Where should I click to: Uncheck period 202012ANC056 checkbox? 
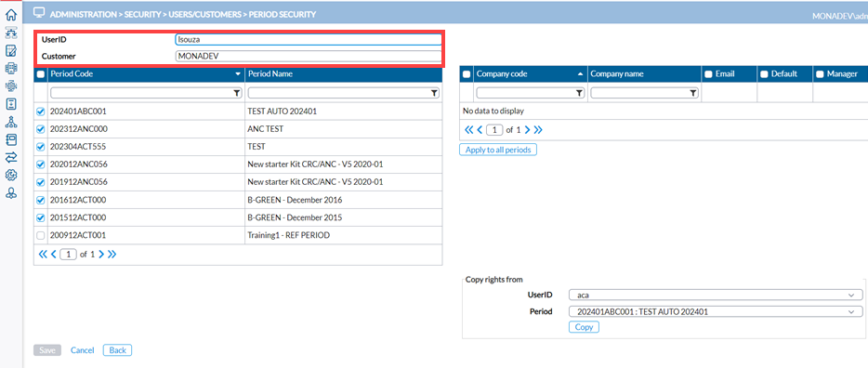(40, 164)
